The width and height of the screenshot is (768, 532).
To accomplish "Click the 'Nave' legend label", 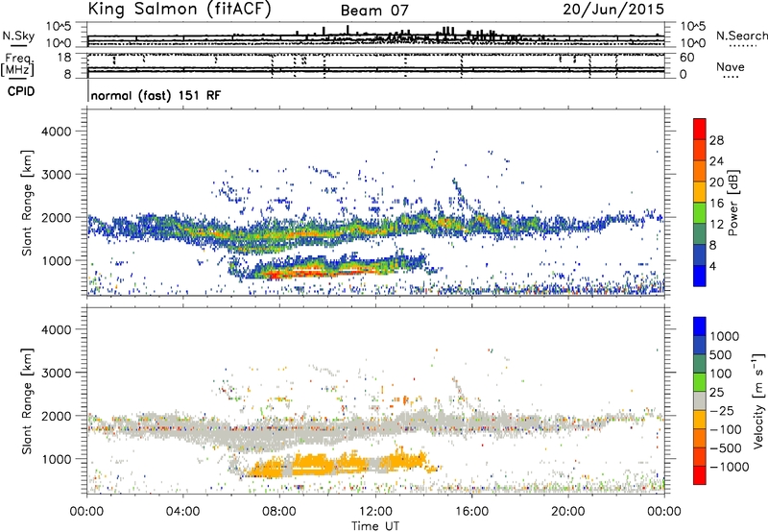I will coord(731,66).
